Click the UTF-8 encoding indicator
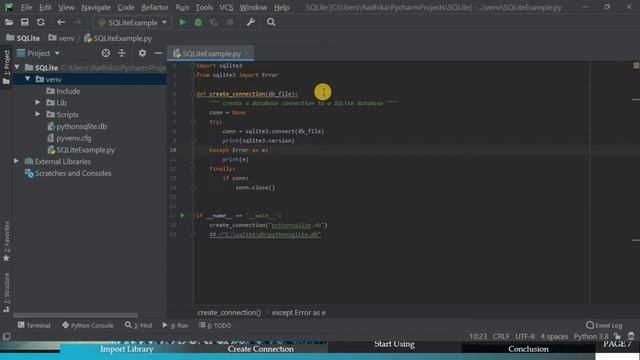 pyautogui.click(x=525, y=336)
